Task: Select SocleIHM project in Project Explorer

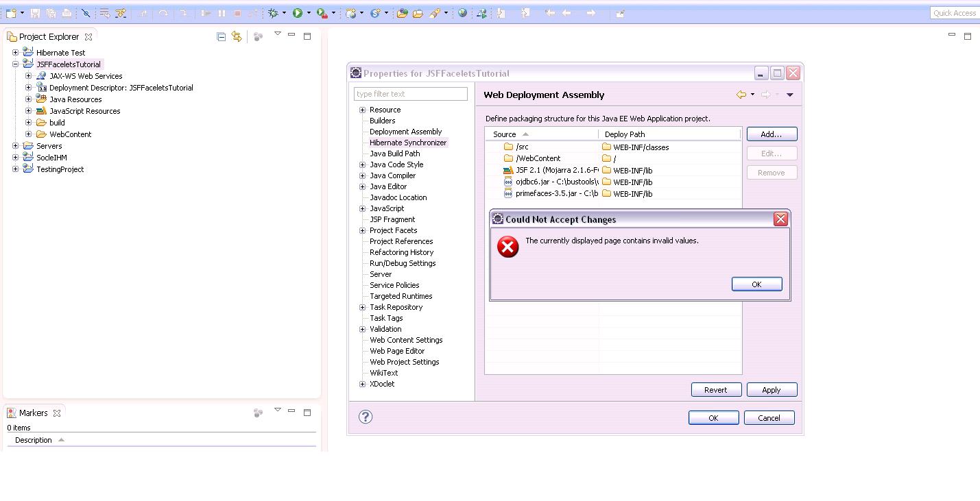Action: 51,158
